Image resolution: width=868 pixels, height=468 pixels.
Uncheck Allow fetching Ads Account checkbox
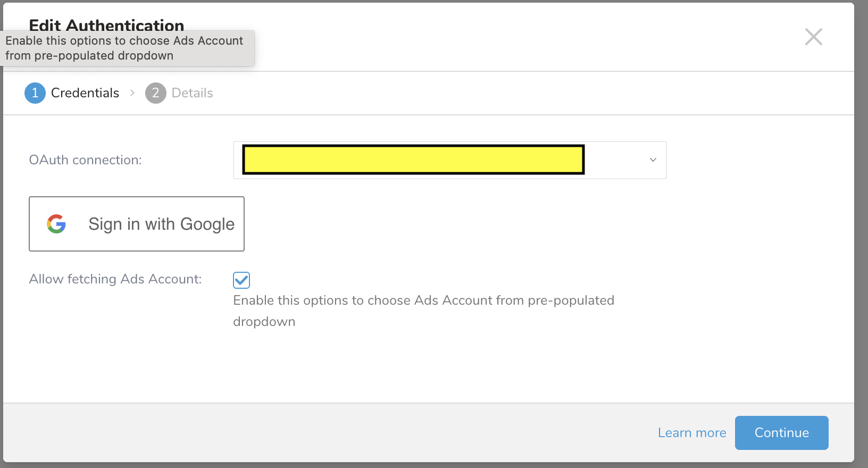pos(241,280)
